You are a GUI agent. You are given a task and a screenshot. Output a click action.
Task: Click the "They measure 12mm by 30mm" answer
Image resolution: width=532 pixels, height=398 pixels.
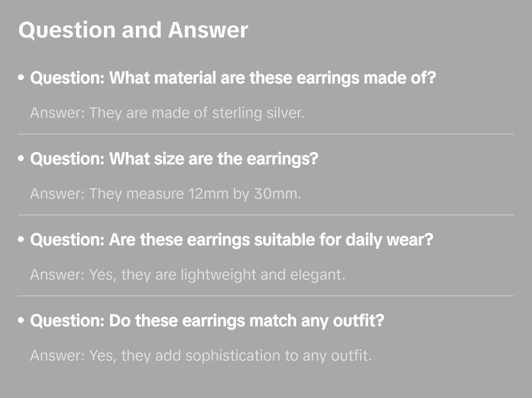166,194
